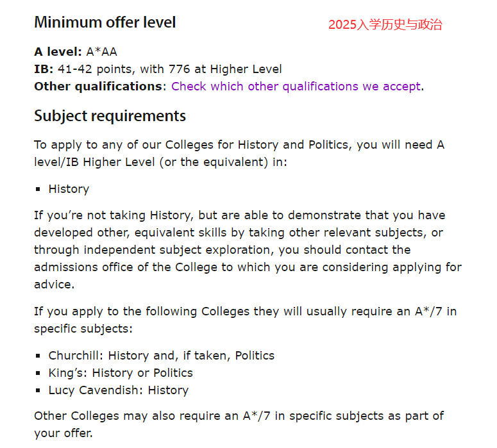Click the 'Subject requirements' heading
This screenshot has width=497, height=448.
(110, 116)
